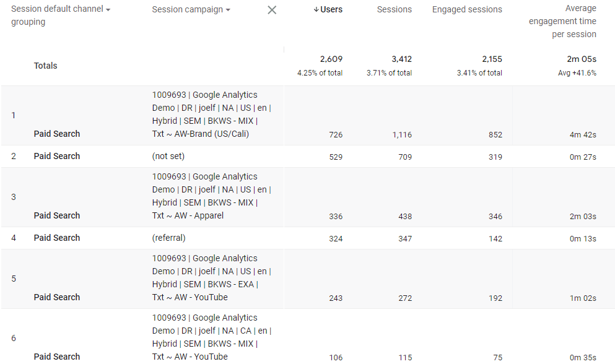
Task: Click the 4m 42s engagement time cell
Action: [x=583, y=134]
